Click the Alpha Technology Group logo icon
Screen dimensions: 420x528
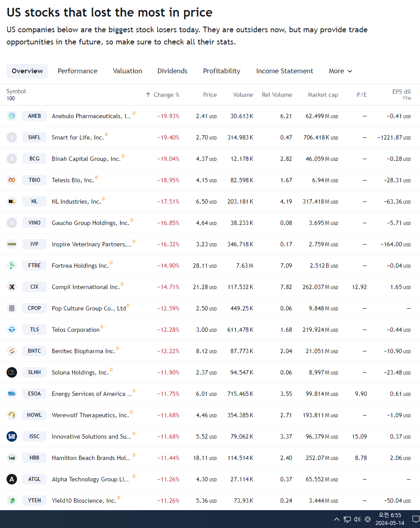point(12,479)
